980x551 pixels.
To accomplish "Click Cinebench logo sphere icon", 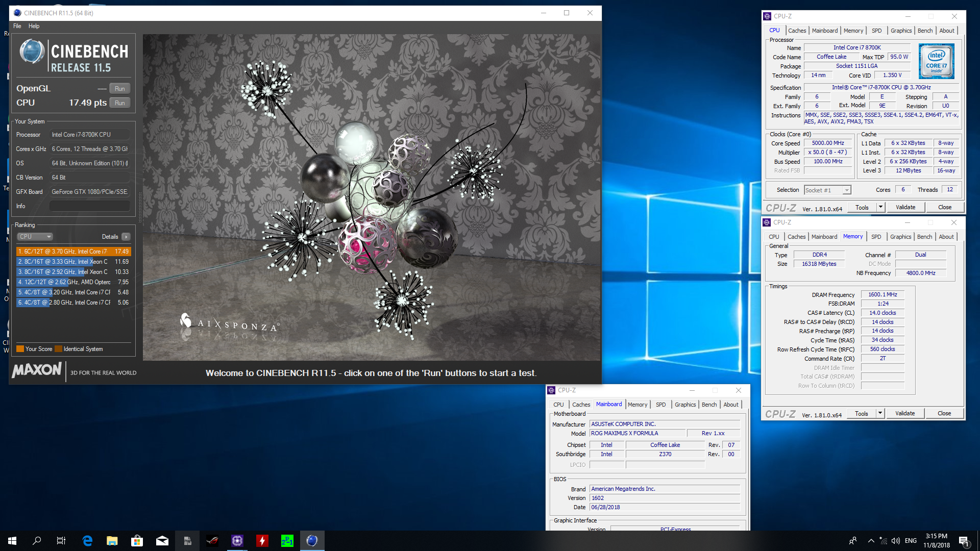I will coord(32,52).
